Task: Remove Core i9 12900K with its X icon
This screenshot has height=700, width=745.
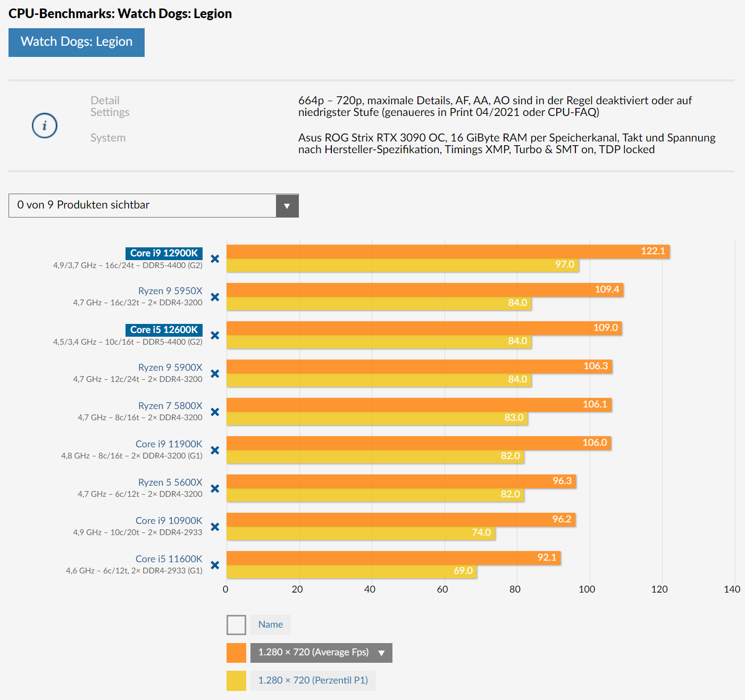Action: (x=215, y=259)
